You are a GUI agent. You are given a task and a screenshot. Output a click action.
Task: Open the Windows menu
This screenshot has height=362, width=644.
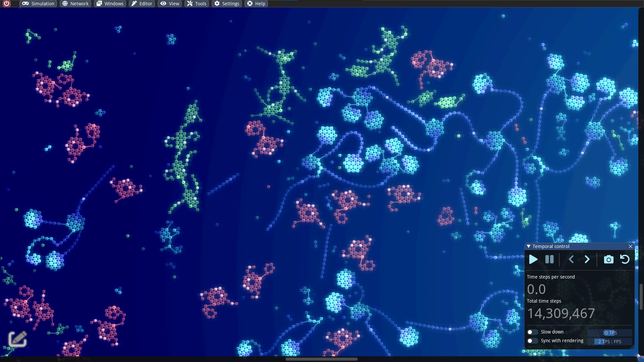(110, 3)
